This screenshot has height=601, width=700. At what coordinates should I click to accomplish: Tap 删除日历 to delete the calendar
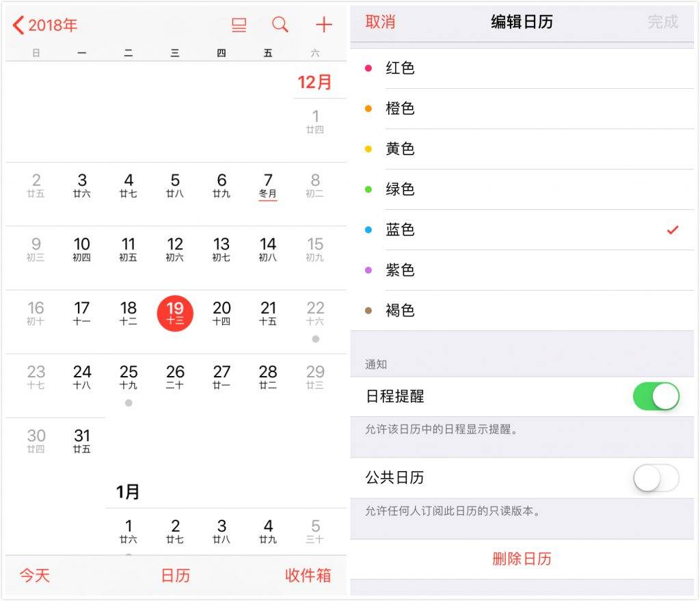coord(522,559)
